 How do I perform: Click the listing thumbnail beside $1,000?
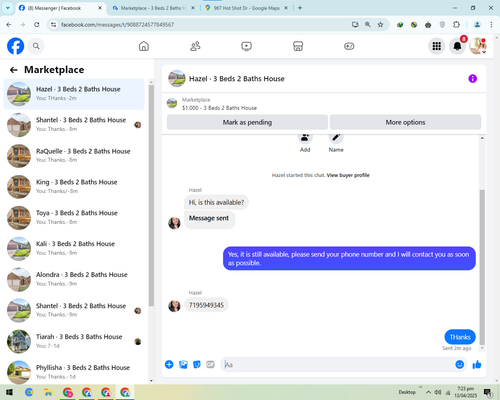pos(172,103)
